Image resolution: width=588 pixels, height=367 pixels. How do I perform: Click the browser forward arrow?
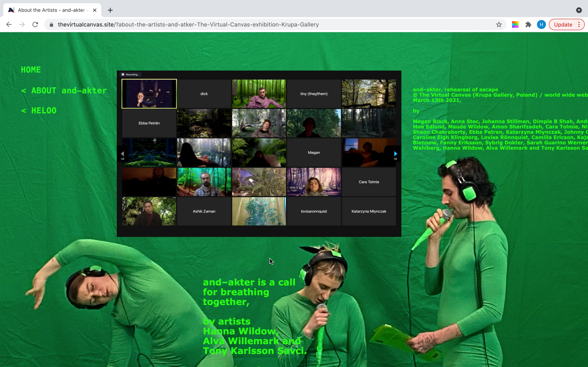pyautogui.click(x=22, y=24)
